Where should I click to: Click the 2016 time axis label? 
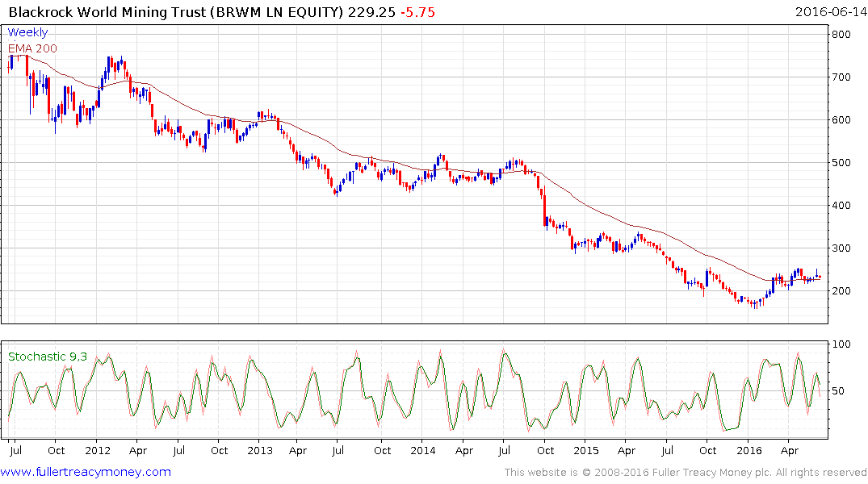749,451
